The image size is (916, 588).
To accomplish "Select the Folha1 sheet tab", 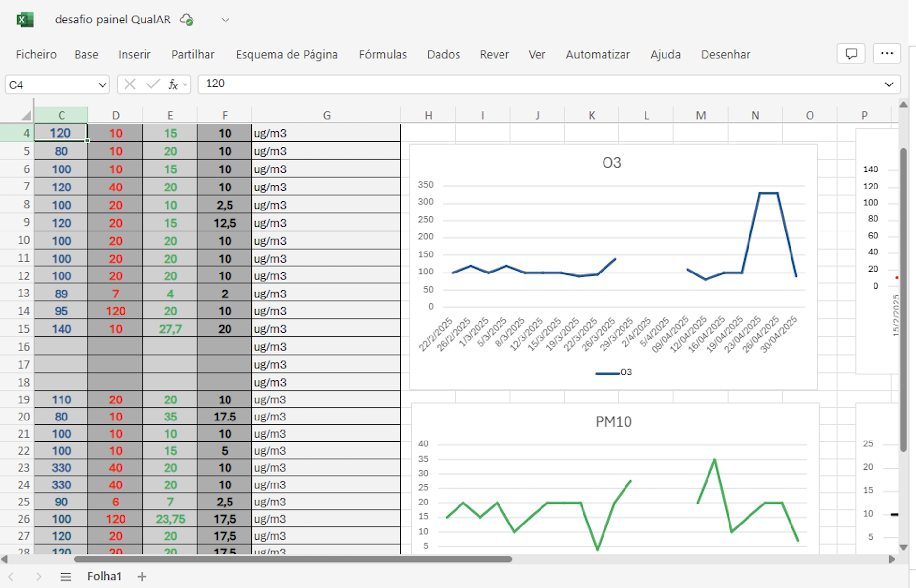I will coord(104,576).
